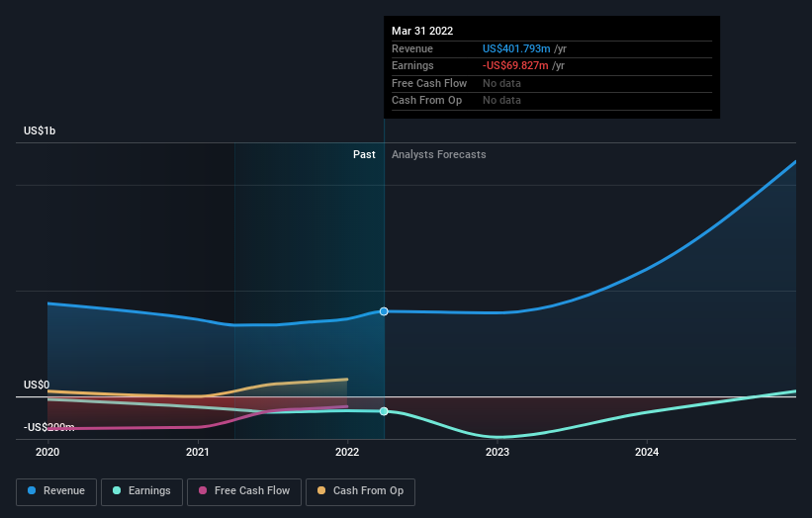This screenshot has height=518, width=812.
Task: Click the orange Cash From Op legend dot
Action: (x=321, y=490)
